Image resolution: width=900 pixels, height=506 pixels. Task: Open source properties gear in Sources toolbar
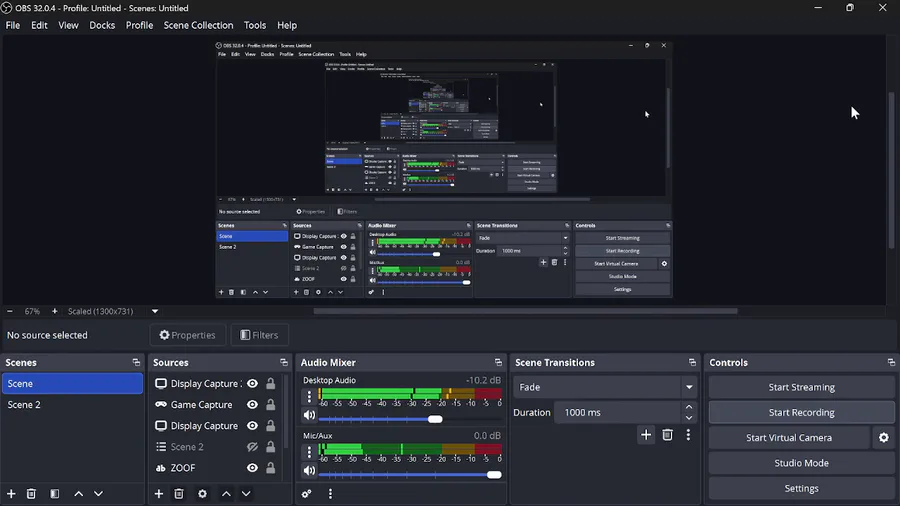[x=202, y=493]
